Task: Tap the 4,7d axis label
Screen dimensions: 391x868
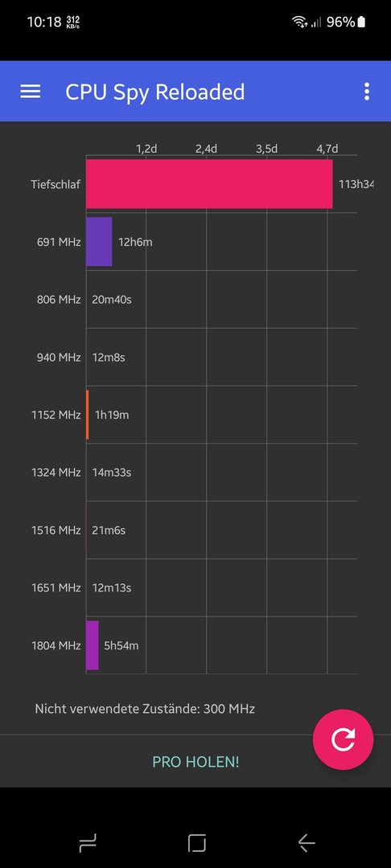Action: pyautogui.click(x=327, y=149)
